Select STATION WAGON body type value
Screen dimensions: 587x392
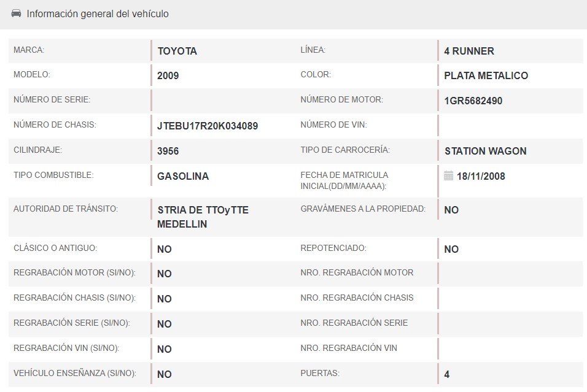point(485,151)
